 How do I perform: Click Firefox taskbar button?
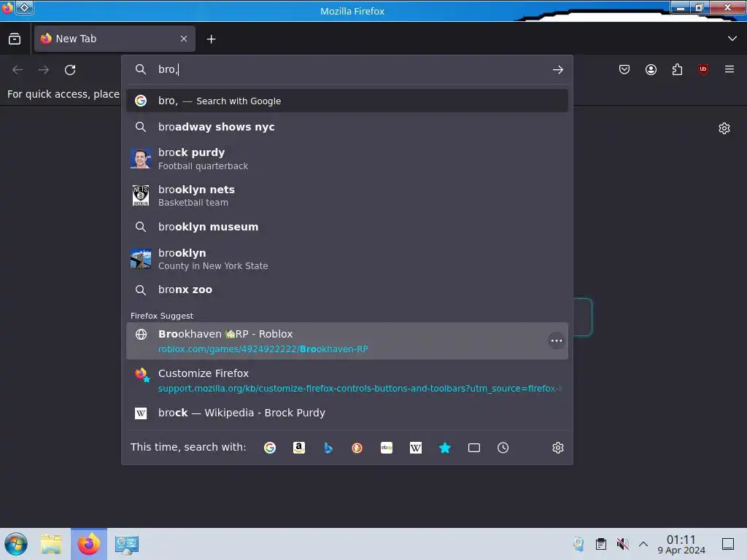(x=89, y=544)
